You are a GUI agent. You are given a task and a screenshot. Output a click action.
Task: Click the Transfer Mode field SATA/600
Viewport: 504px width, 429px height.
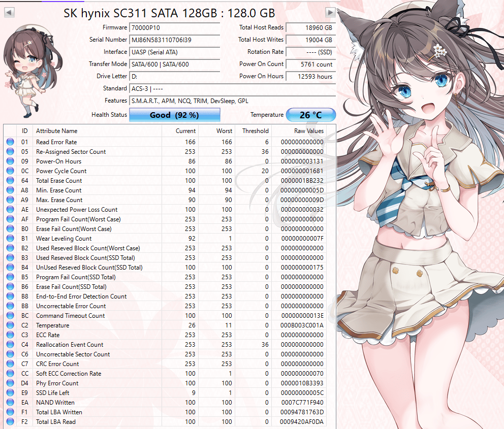175,64
